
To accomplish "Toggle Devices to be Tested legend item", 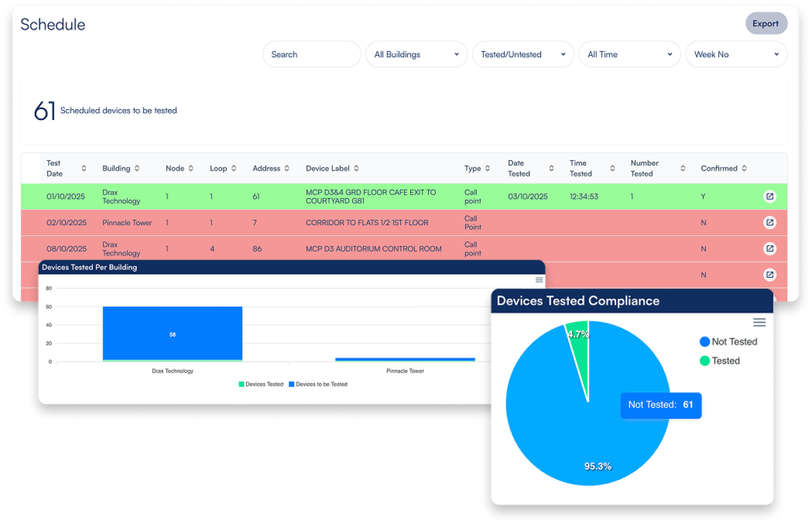I will click(318, 384).
